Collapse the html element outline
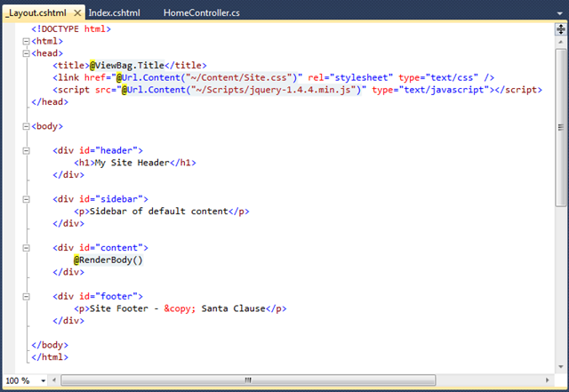Image resolution: width=569 pixels, height=392 pixels. 26,42
